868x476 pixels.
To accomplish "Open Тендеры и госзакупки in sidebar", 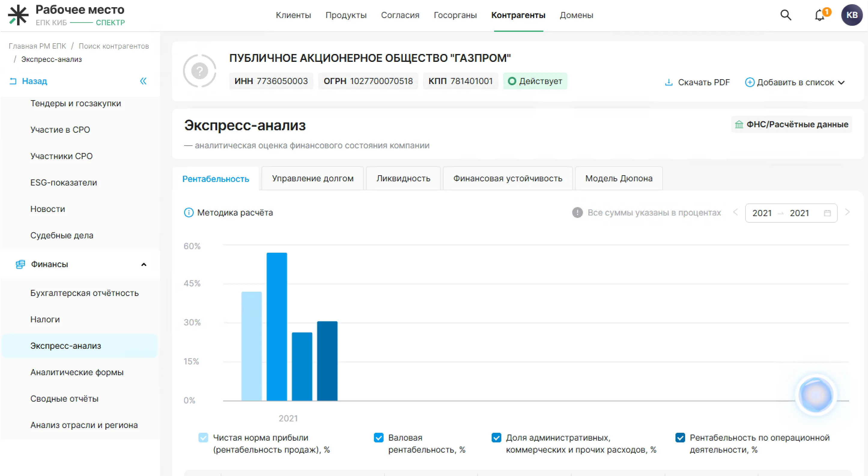I will click(x=75, y=103).
